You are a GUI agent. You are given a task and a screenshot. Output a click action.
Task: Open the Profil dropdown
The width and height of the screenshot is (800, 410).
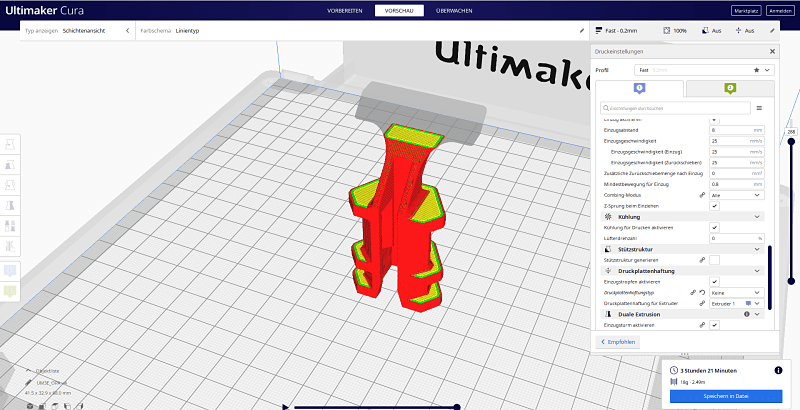point(704,70)
